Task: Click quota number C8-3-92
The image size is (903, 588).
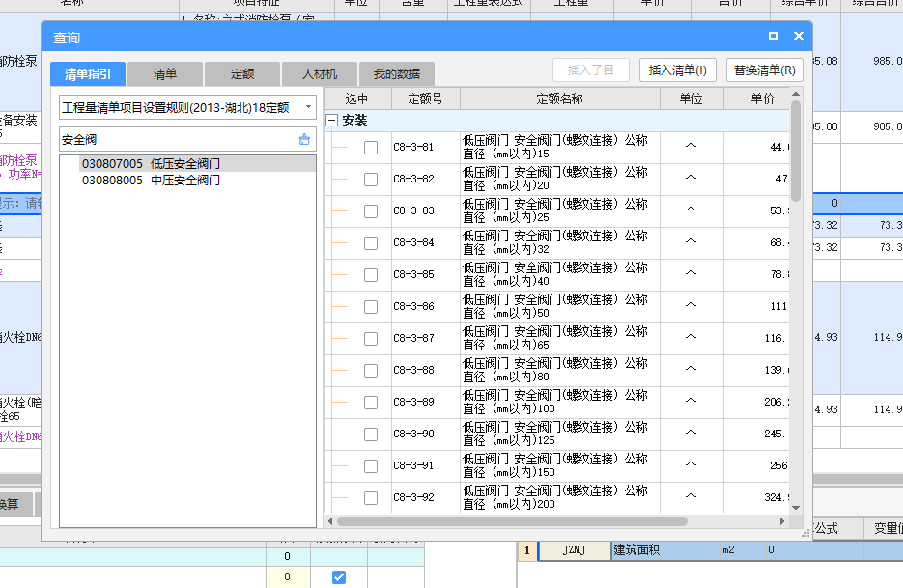Action: 413,497
